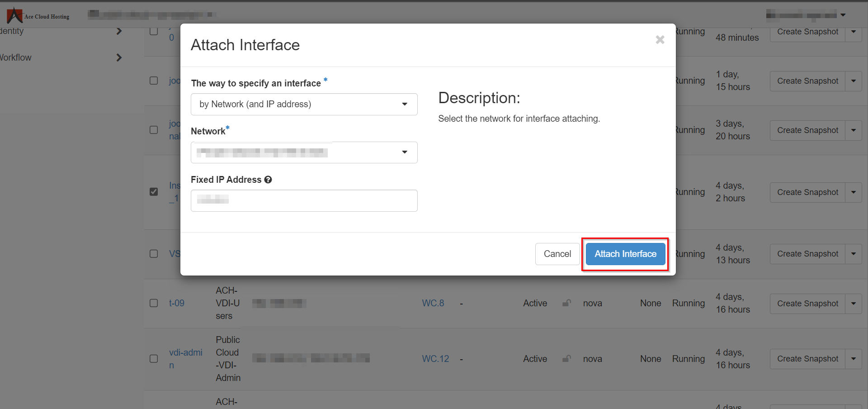Open actions dropdown arrow for t-09 row
868x409 pixels.
point(853,304)
